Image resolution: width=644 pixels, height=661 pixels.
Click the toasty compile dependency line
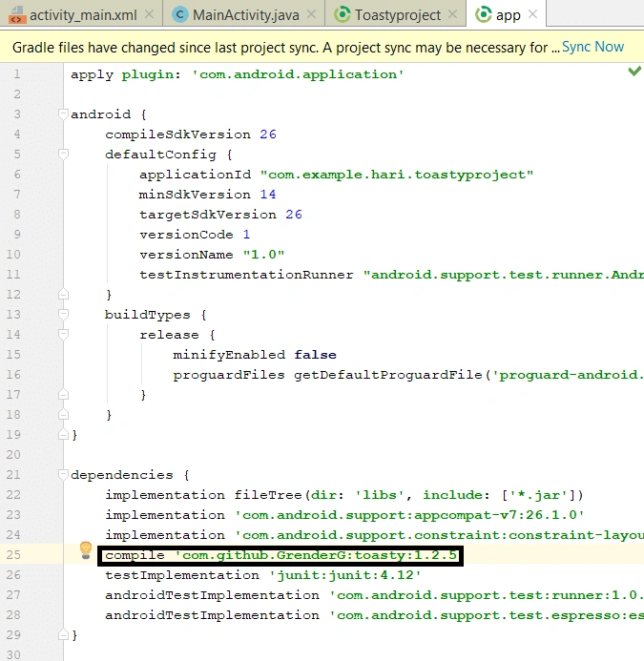[x=280, y=556]
